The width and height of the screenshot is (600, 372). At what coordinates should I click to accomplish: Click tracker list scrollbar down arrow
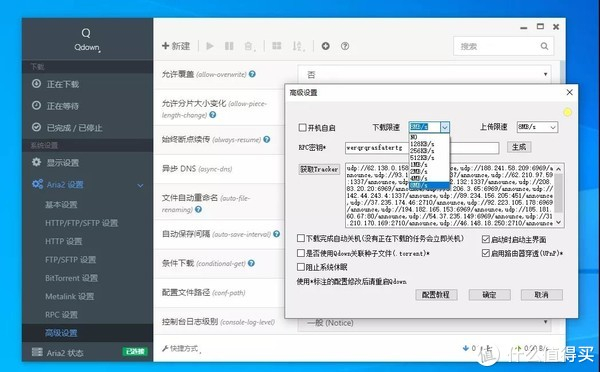click(x=558, y=222)
